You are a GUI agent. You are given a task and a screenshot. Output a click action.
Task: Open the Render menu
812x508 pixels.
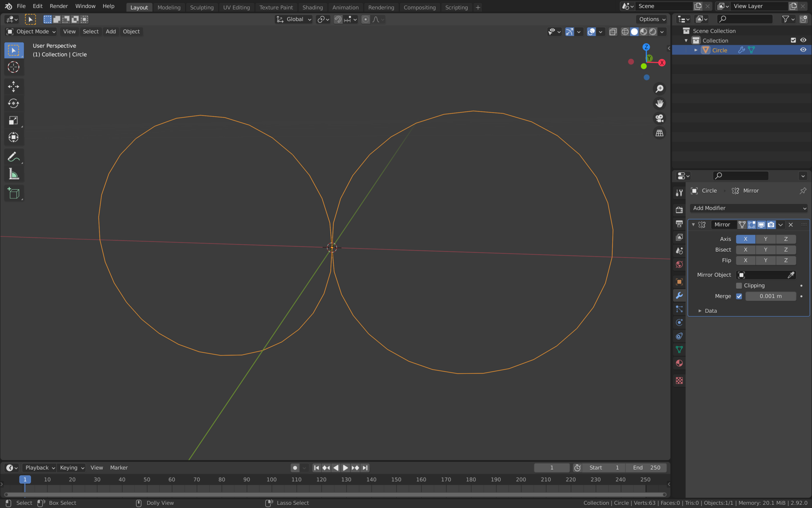(x=59, y=6)
